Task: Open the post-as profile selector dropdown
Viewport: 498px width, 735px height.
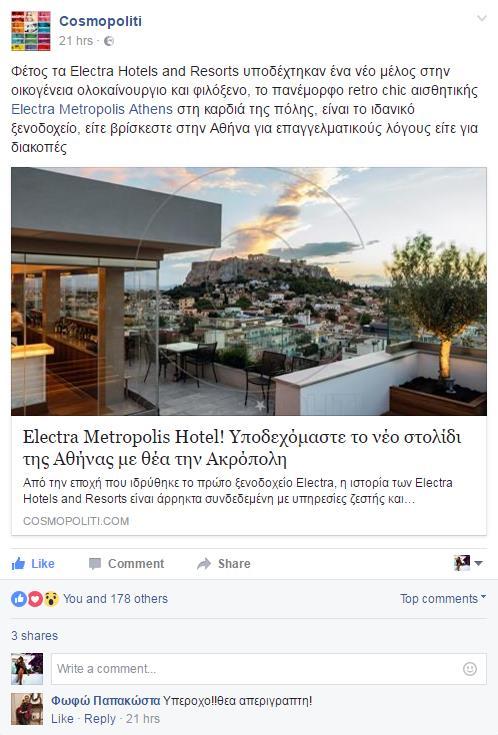Action: click(x=468, y=562)
